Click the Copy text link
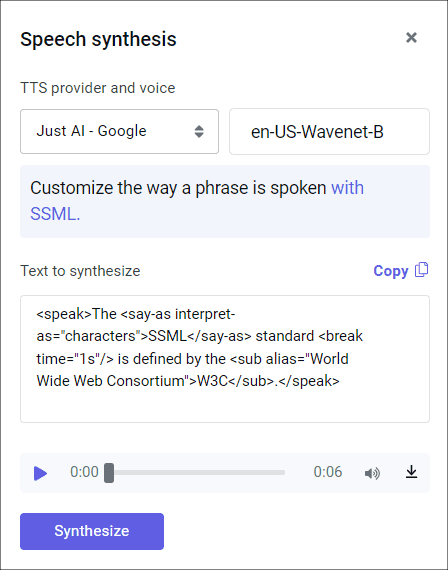 [x=391, y=271]
